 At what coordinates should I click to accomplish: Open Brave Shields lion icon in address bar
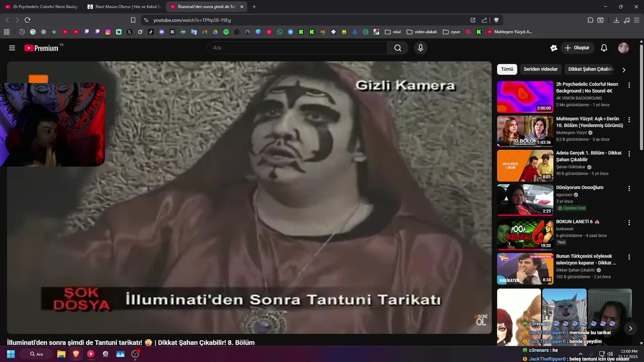point(496,20)
